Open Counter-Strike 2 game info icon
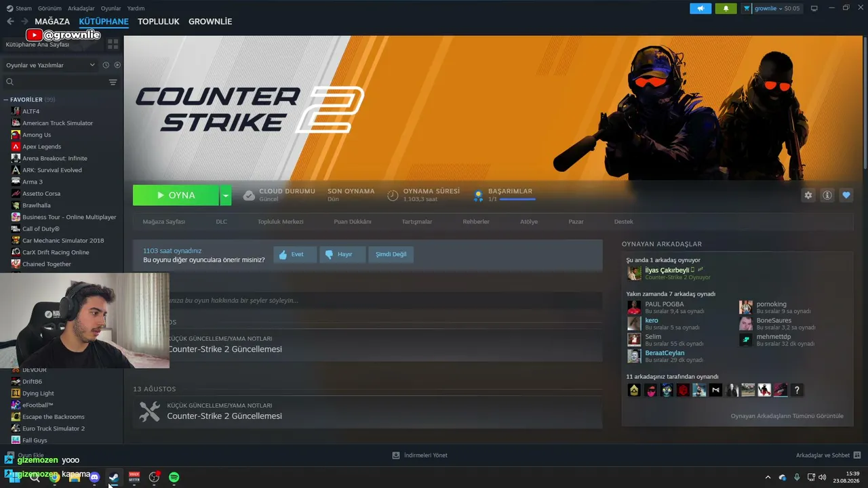Image resolution: width=868 pixels, height=488 pixels. click(827, 195)
